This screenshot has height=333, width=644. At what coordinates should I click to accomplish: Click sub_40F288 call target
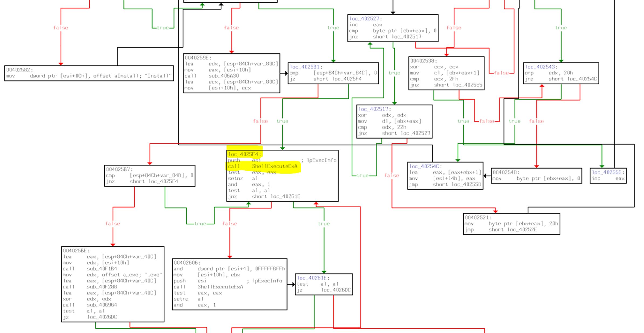pos(102,287)
